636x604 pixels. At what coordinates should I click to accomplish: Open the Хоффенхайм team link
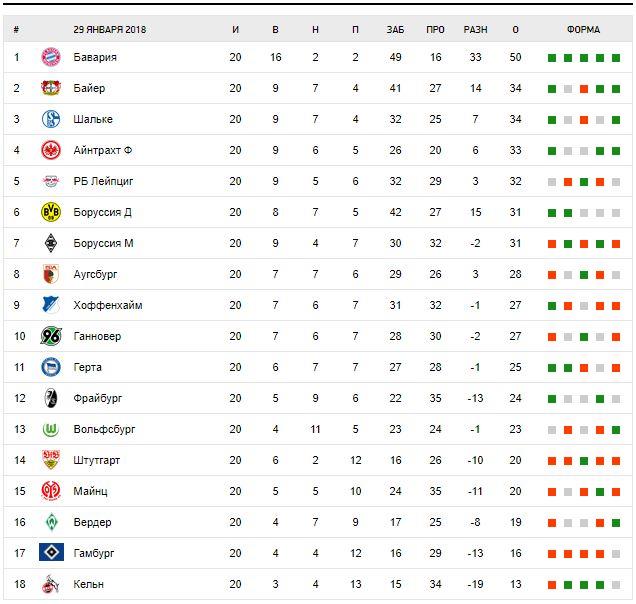click(108, 305)
